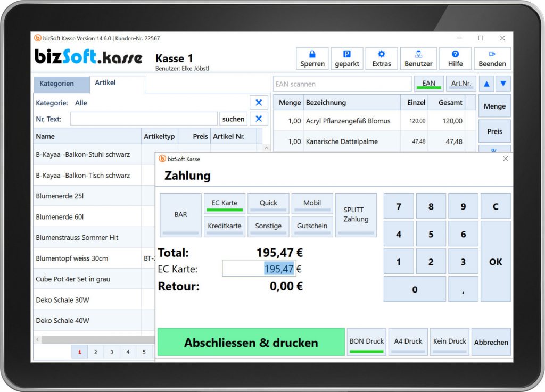Image resolution: width=545 pixels, height=392 pixels.
Task: Select receipt row Acryl Pflanzengefäß Blomus
Action: tap(375, 121)
